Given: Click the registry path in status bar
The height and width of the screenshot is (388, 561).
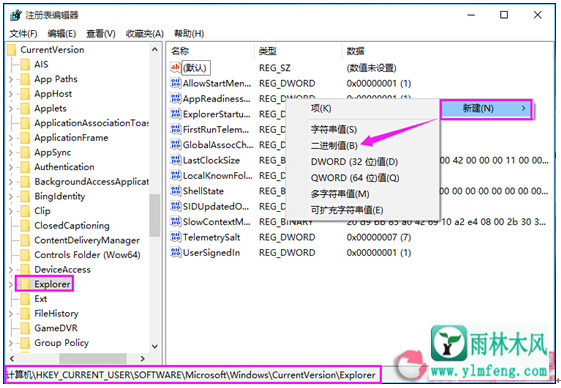Looking at the screenshot, I should click(x=191, y=375).
